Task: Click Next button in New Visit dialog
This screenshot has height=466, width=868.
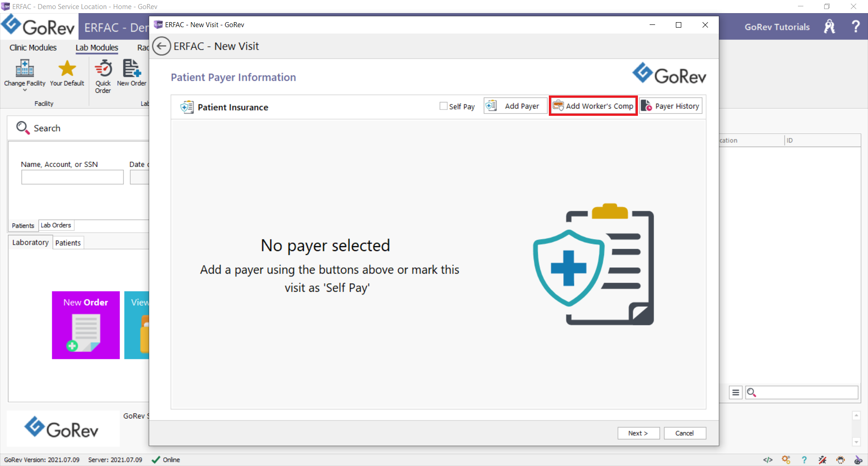Action: (638, 433)
